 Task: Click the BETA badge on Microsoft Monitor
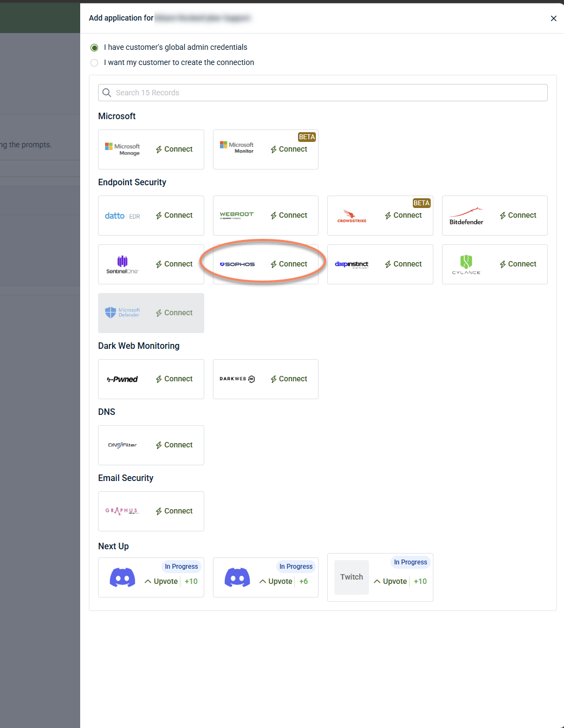pos(307,137)
